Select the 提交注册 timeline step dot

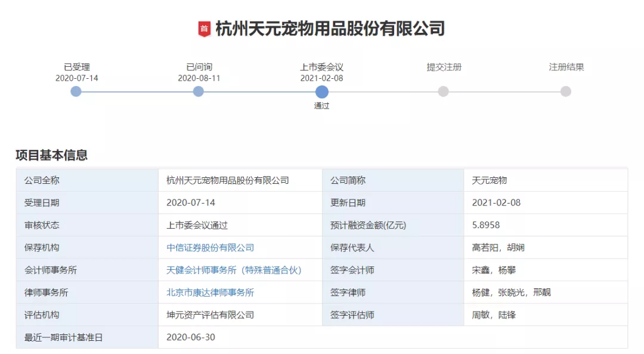[443, 91]
